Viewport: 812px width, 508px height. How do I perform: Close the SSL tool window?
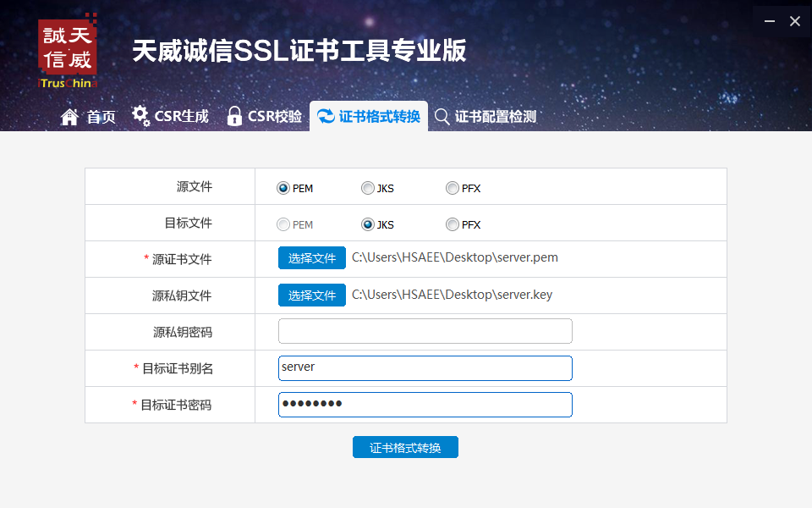click(795, 21)
